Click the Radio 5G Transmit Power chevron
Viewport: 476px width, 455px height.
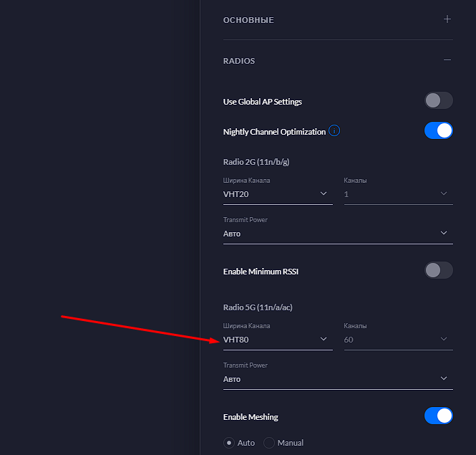[444, 378]
